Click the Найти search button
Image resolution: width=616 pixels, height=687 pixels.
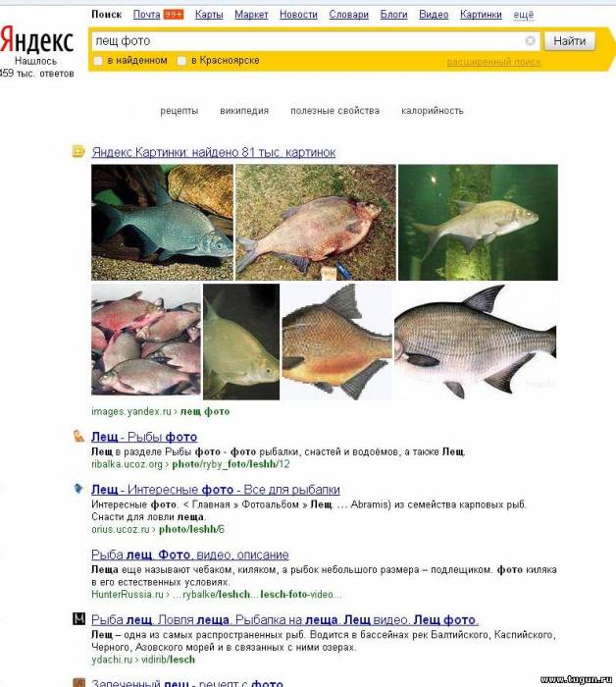point(569,41)
